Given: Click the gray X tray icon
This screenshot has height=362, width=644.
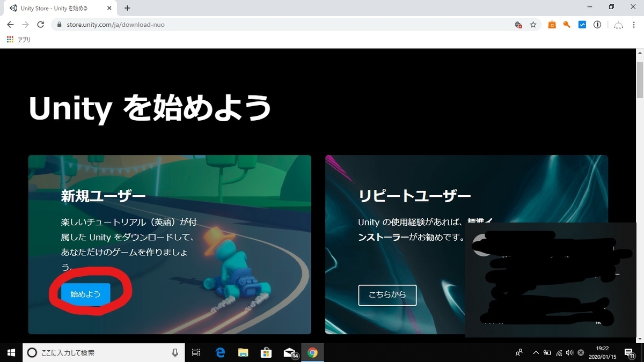Looking at the screenshot, I should tap(581, 352).
